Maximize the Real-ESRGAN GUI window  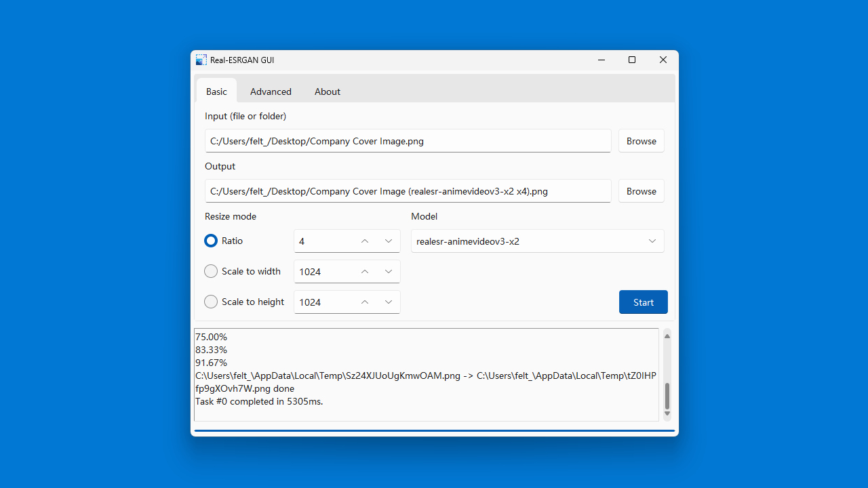point(632,60)
